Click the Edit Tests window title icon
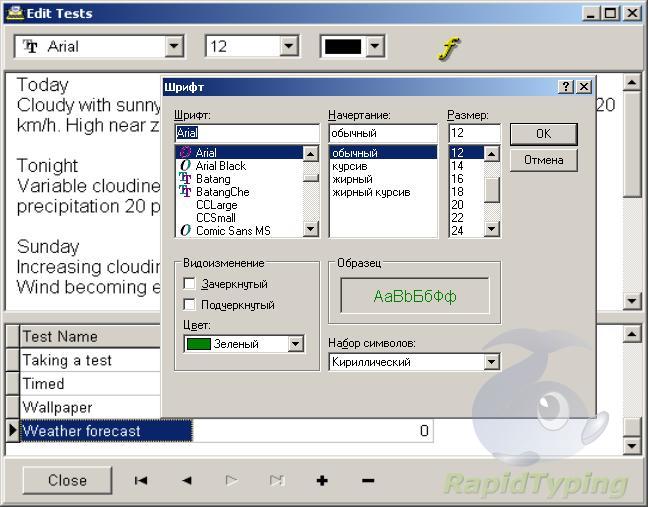Viewport: 648px width, 507px height. pos(15,13)
